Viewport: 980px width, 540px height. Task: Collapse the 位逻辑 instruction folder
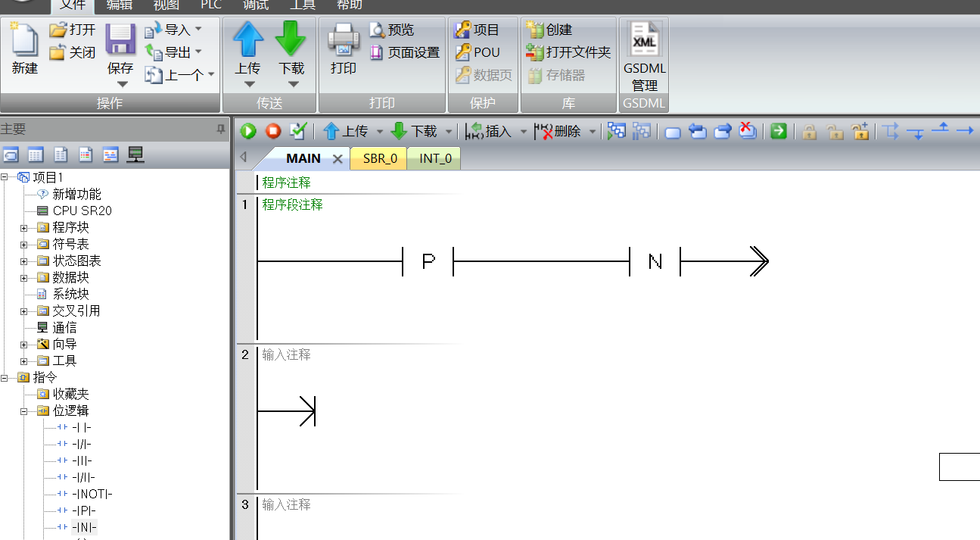coord(23,410)
